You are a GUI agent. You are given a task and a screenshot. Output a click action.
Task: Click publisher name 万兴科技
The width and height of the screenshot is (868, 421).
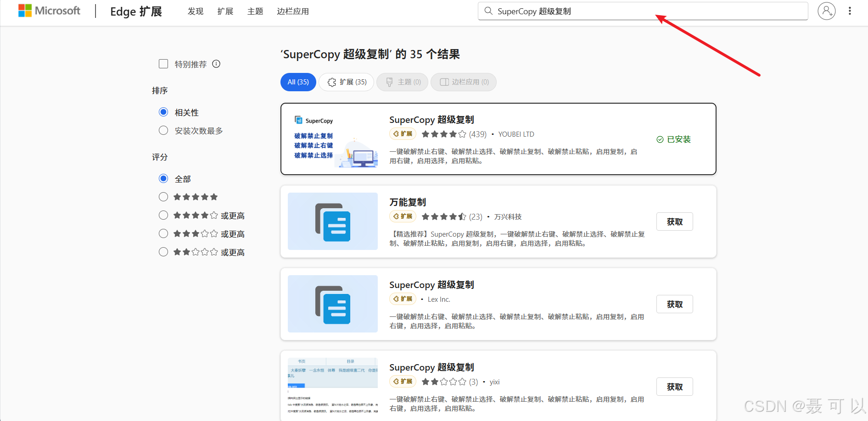[x=508, y=216]
